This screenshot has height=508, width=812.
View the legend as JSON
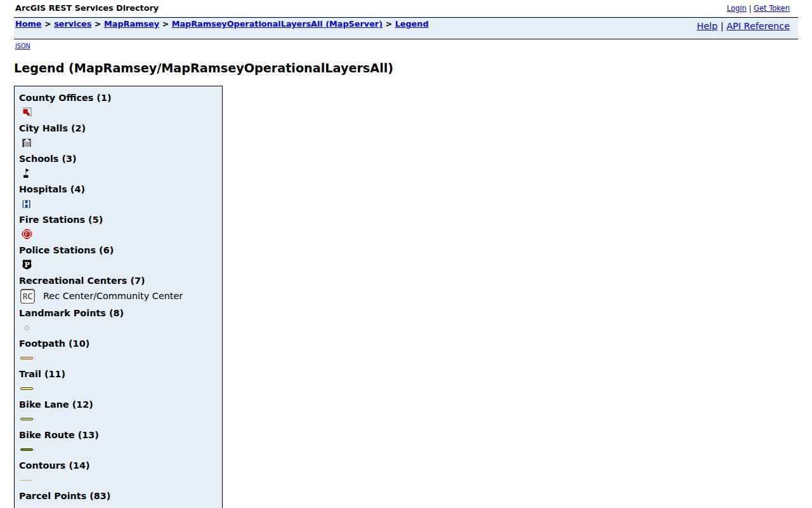[22, 46]
